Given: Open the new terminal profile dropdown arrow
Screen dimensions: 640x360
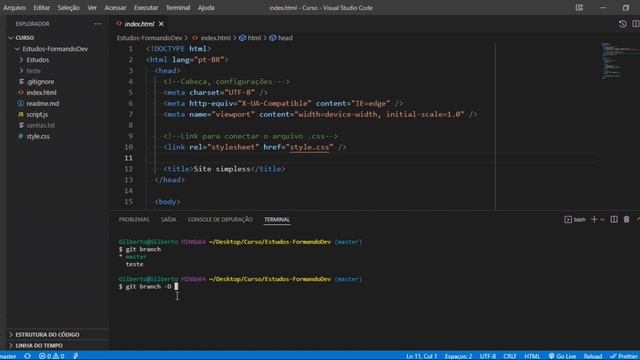Looking at the screenshot, I should 602,220.
